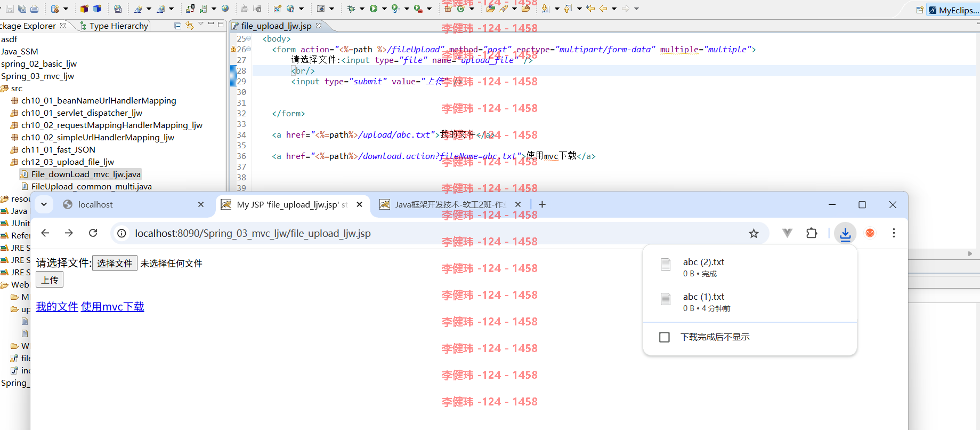Switch to the Type Hierarchy tab
Image resolution: width=980 pixels, height=430 pixels.
pyautogui.click(x=114, y=26)
